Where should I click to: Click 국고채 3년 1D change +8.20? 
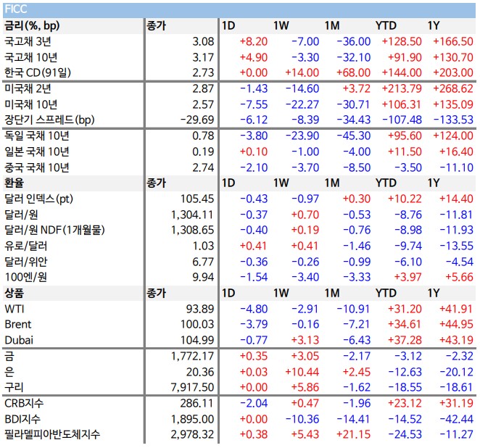tap(254, 41)
